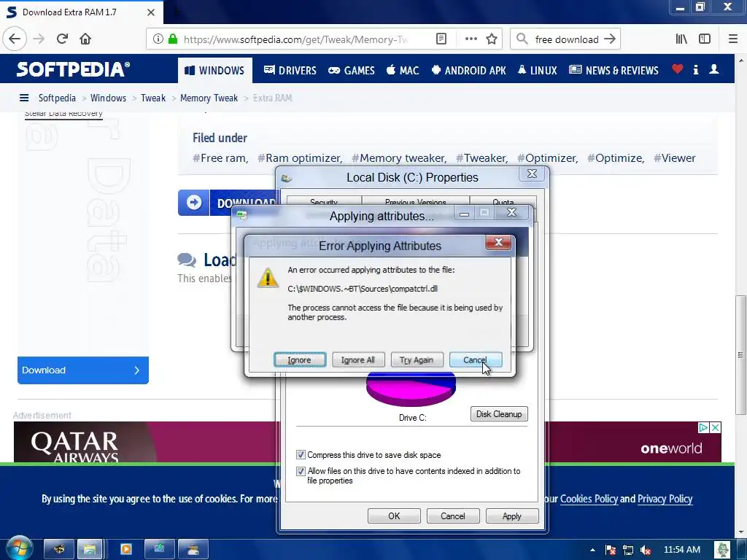Click the Softpedia info 'i' icon

tap(695, 70)
